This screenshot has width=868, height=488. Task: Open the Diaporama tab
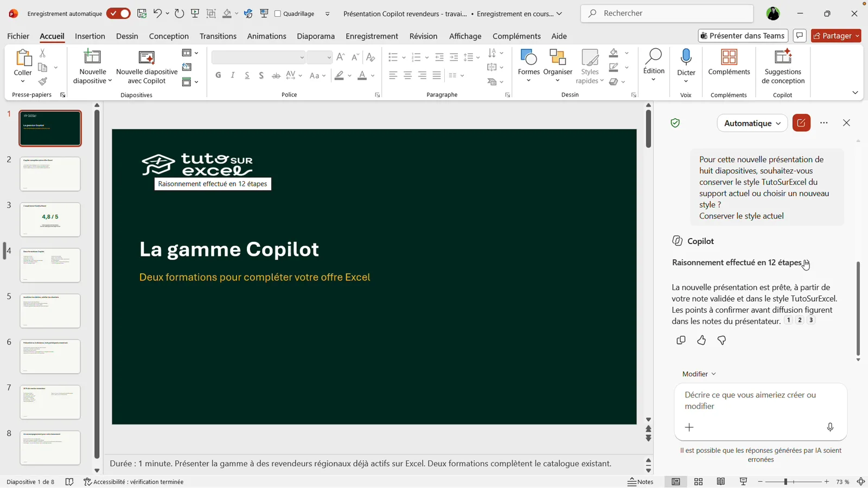tap(316, 36)
